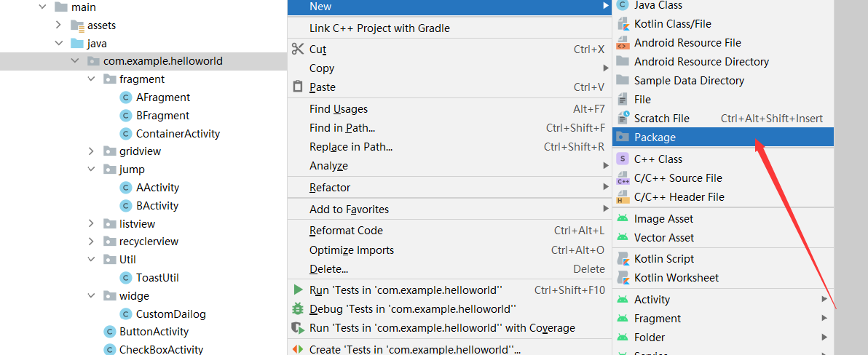
Task: Expand the recyclerview package
Action: coord(91,242)
